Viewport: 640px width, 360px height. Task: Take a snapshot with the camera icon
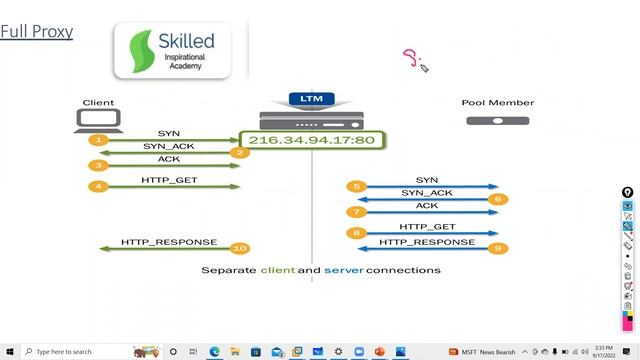tap(627, 296)
